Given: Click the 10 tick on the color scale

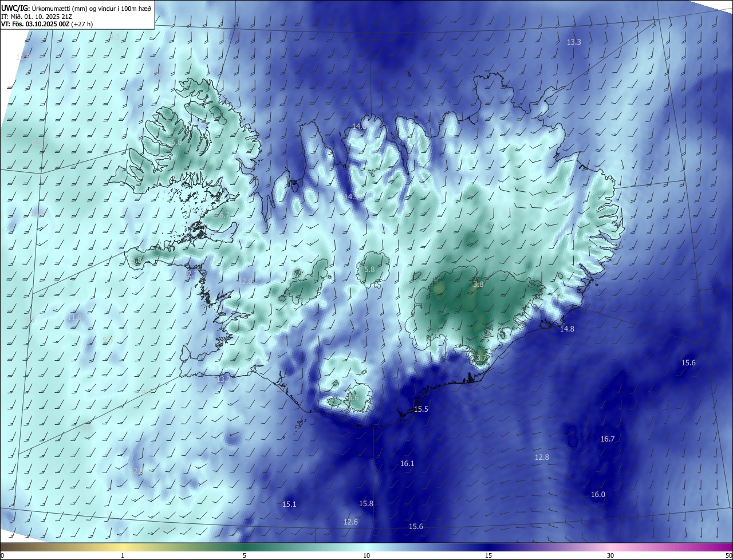Looking at the screenshot, I should tap(366, 555).
